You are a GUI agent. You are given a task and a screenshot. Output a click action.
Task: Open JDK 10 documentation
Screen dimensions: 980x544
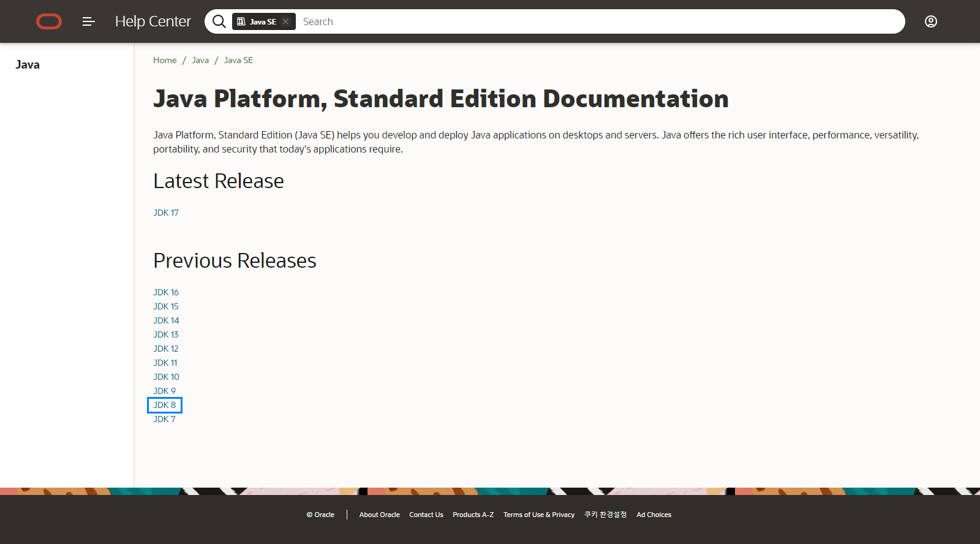tap(166, 377)
